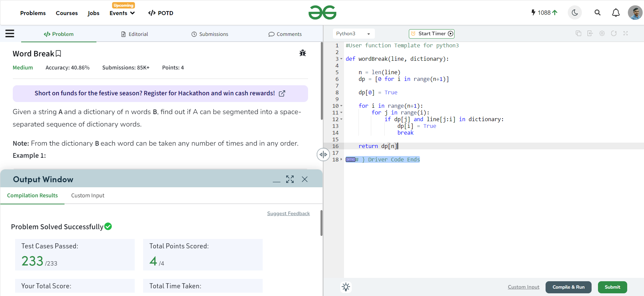The height and width of the screenshot is (296, 644).
Task: Expand the Output Window to full size
Action: pyautogui.click(x=290, y=179)
